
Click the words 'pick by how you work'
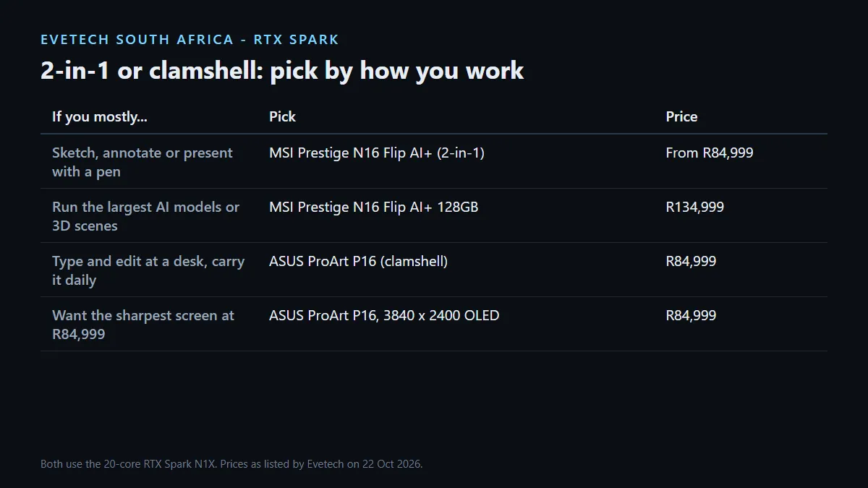click(x=397, y=71)
